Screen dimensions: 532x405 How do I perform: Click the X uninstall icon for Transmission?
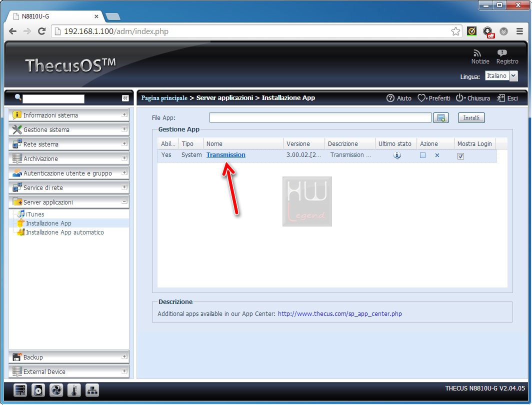[437, 155]
